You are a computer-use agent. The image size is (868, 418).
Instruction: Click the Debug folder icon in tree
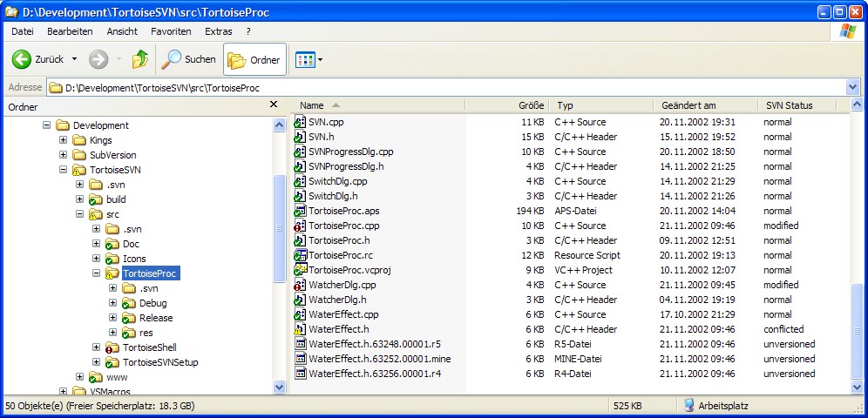(x=128, y=303)
